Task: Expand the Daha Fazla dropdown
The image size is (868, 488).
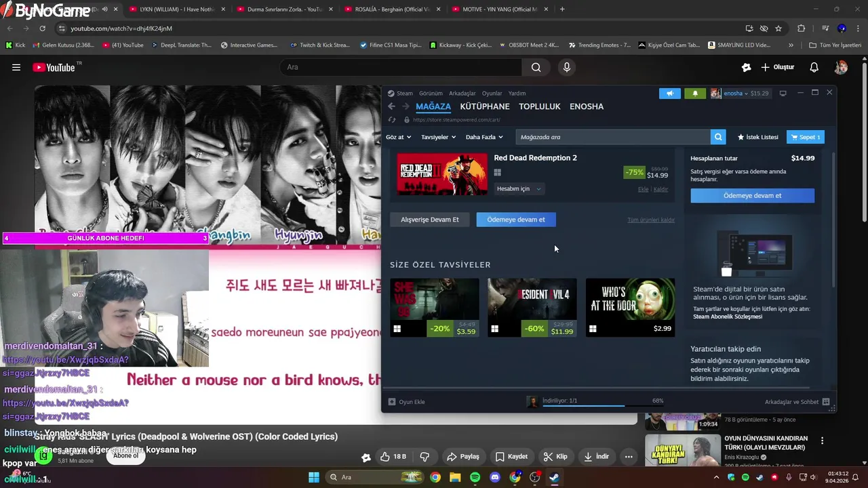Action: [x=484, y=137]
